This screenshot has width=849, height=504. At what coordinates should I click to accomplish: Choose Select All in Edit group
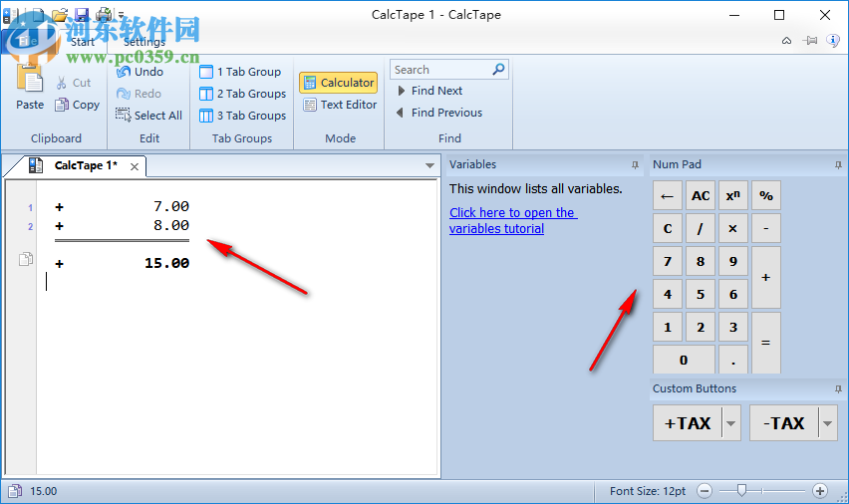pyautogui.click(x=148, y=116)
